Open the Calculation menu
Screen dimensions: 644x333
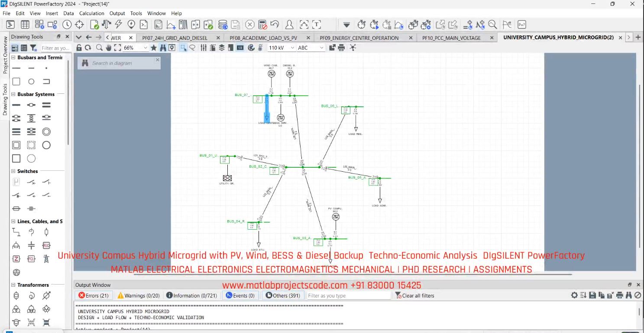click(92, 13)
